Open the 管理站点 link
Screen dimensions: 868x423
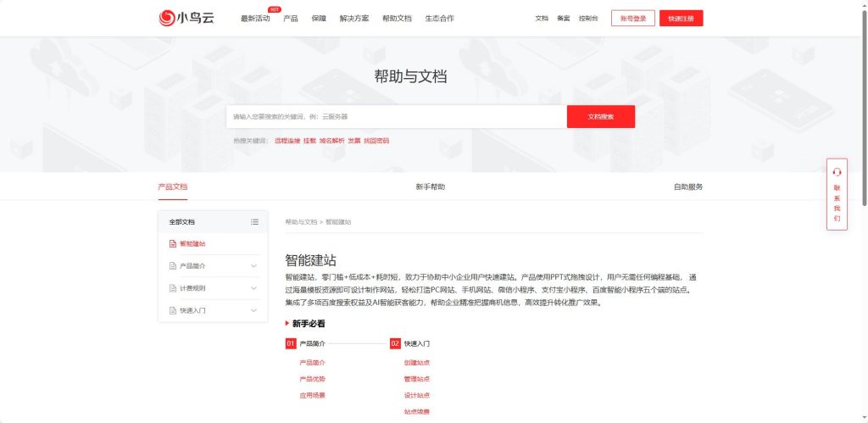(417, 379)
